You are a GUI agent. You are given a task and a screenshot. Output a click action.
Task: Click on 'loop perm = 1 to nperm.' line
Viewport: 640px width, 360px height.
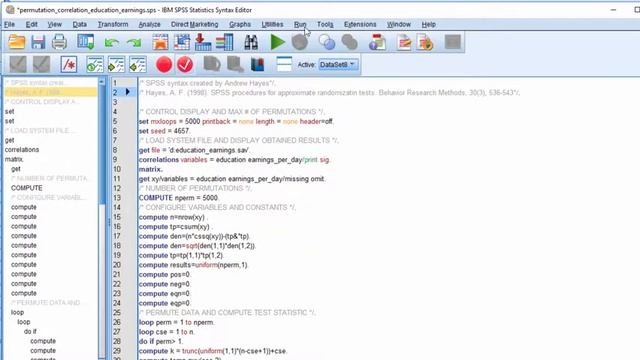point(176,322)
